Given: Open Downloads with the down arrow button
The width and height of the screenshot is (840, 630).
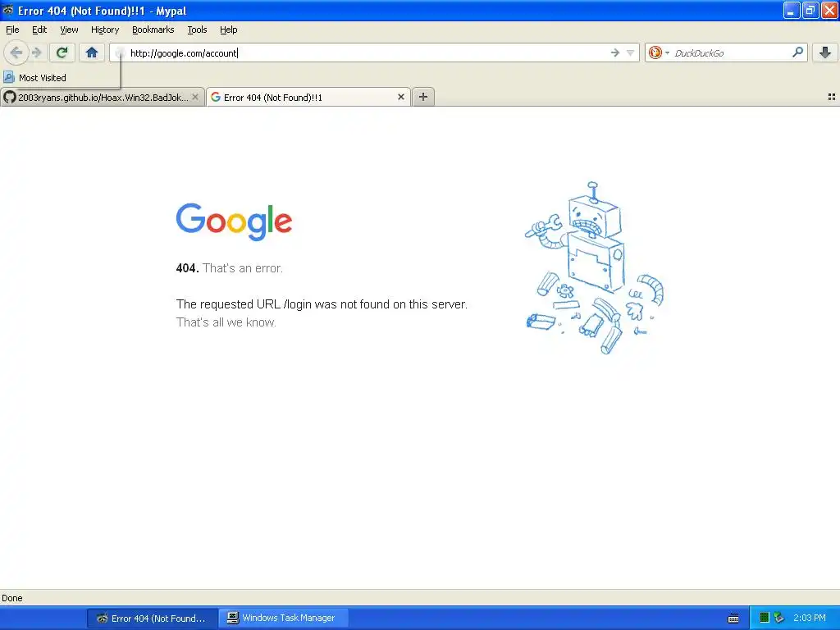Looking at the screenshot, I should pyautogui.click(x=825, y=52).
